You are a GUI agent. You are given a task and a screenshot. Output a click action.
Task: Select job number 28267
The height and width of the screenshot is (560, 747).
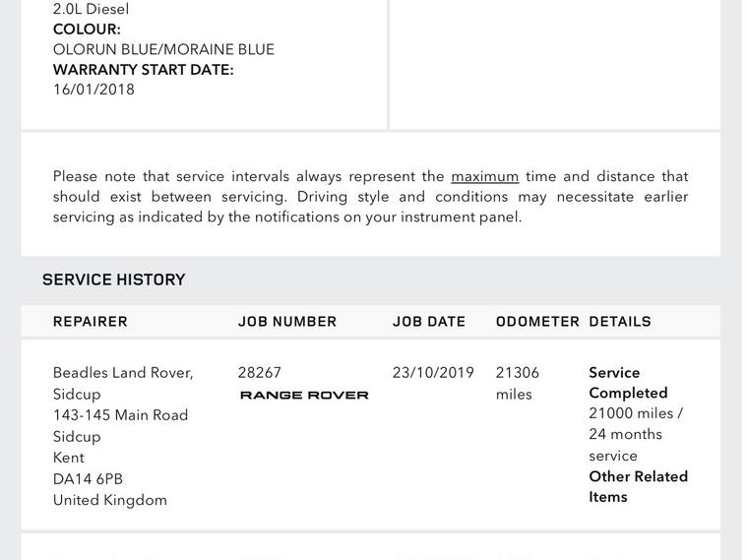pos(260,373)
